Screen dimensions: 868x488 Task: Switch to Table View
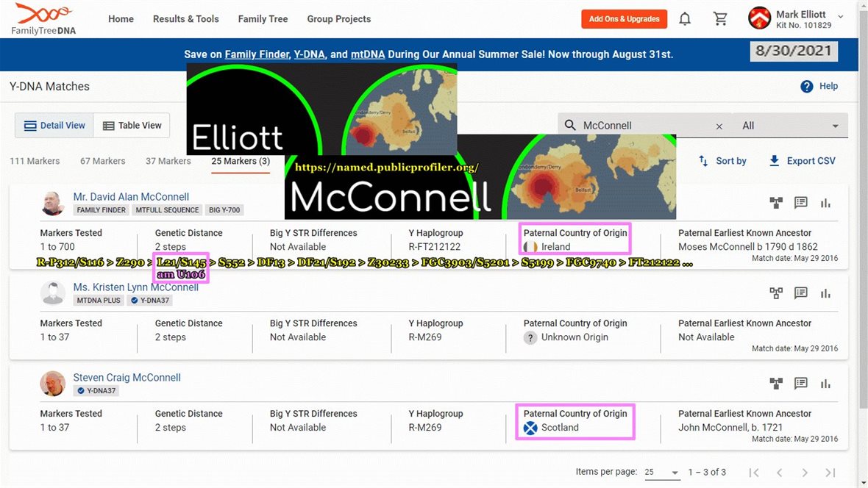click(x=131, y=126)
